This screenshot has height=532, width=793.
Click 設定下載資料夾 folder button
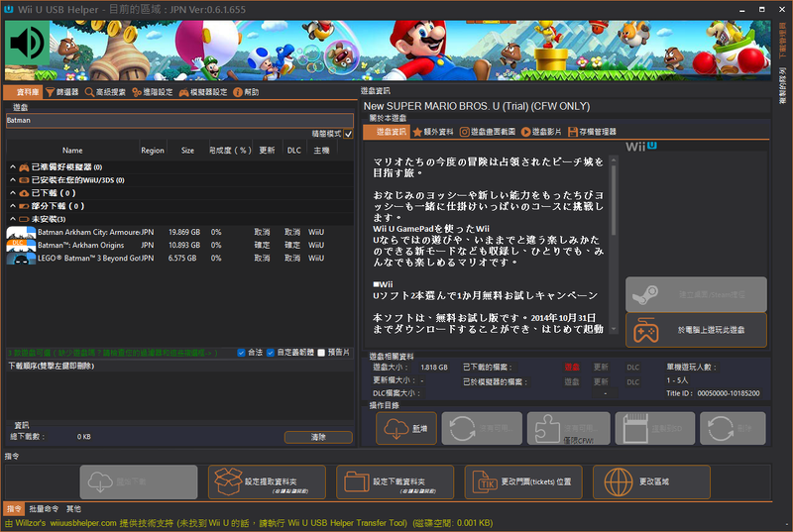(x=395, y=482)
